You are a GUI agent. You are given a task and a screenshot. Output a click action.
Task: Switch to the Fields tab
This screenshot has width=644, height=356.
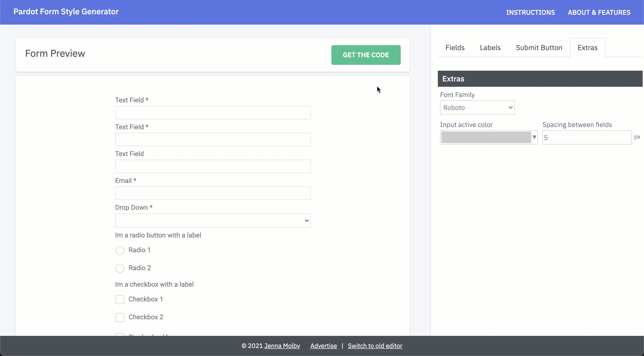pos(455,48)
